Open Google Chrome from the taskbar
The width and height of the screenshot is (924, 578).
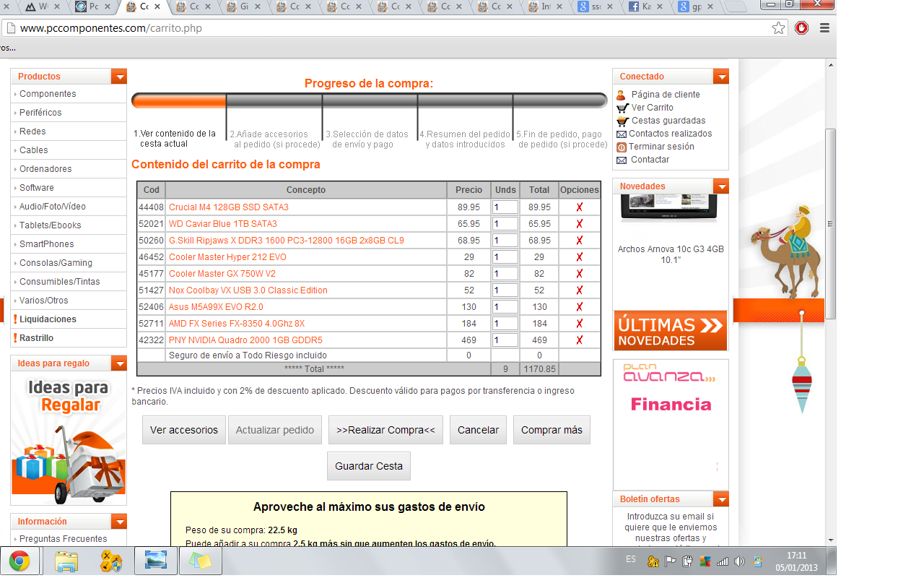pyautogui.click(x=19, y=561)
